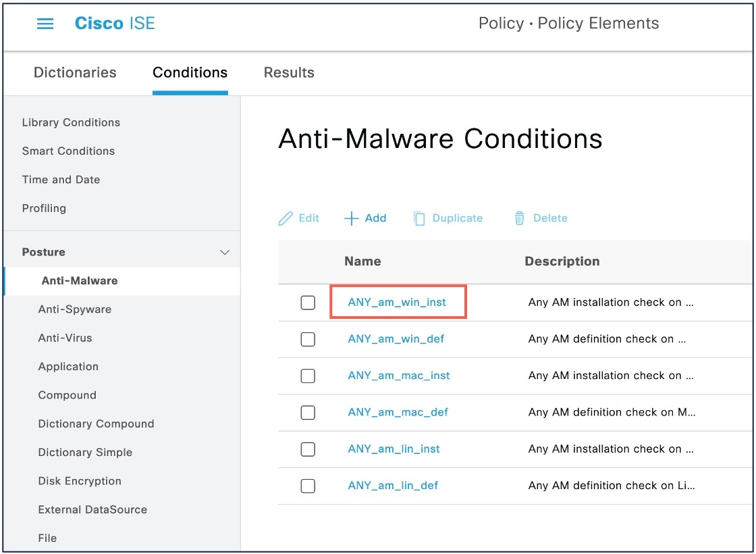Open Time and Date conditions
The width and height of the screenshot is (756, 554).
(61, 180)
